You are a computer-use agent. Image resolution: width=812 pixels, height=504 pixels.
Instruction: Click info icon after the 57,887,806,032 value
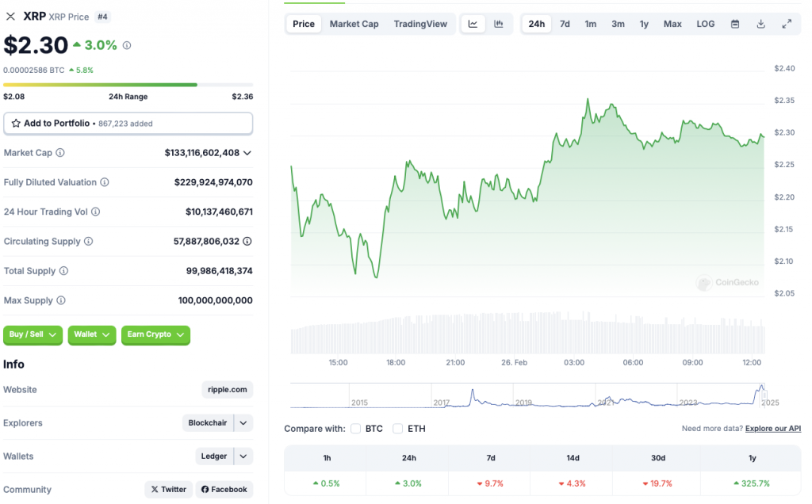point(247,241)
